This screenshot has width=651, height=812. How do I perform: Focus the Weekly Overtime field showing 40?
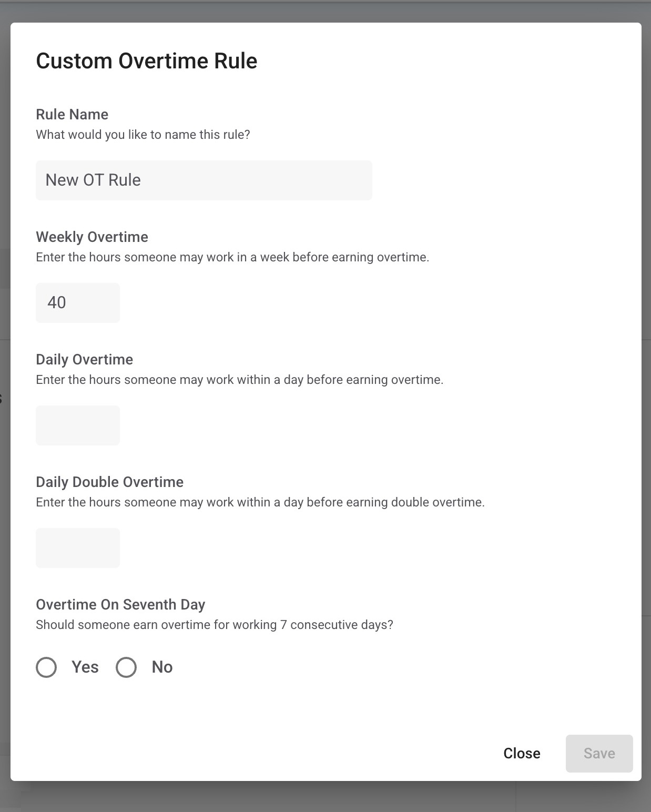78,302
